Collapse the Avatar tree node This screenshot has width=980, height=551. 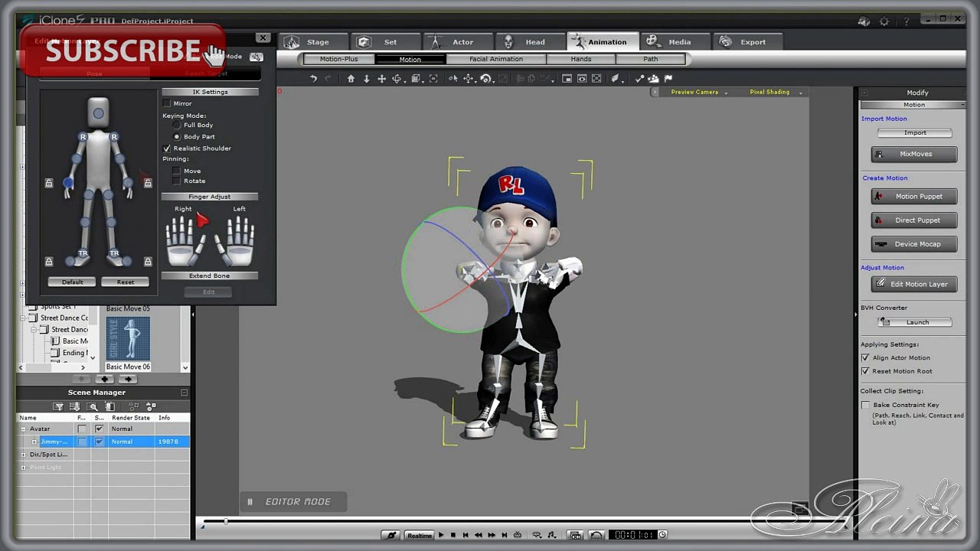click(x=23, y=429)
